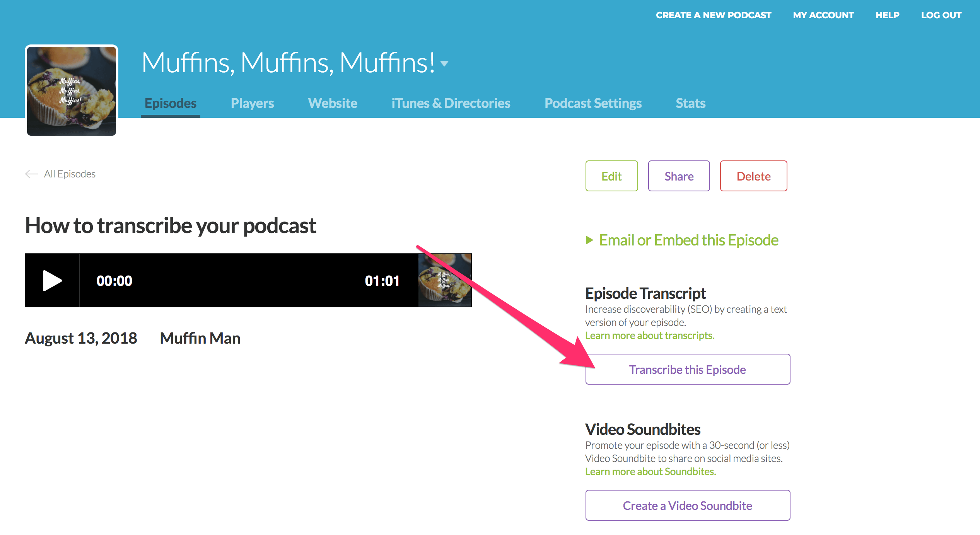Go to iTunes & Directories tab
Viewport: 980px width, 535px height.
pos(451,103)
